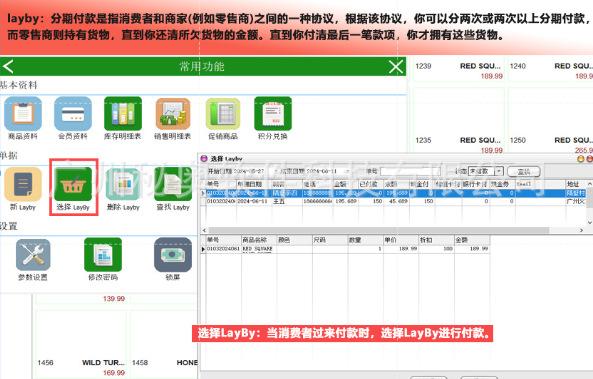Click left arrow of the horizontal scrollbar
The width and height of the screenshot is (593, 379).
tap(204, 230)
